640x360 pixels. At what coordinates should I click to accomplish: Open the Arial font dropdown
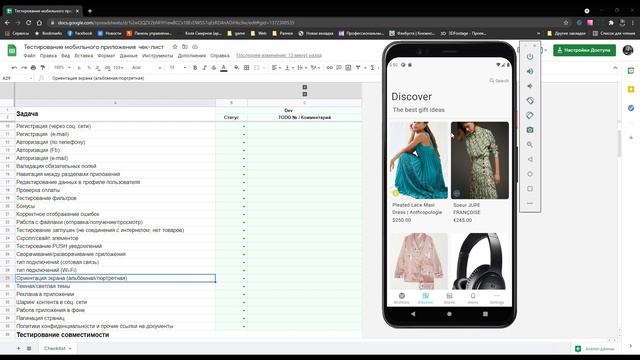click(x=147, y=67)
